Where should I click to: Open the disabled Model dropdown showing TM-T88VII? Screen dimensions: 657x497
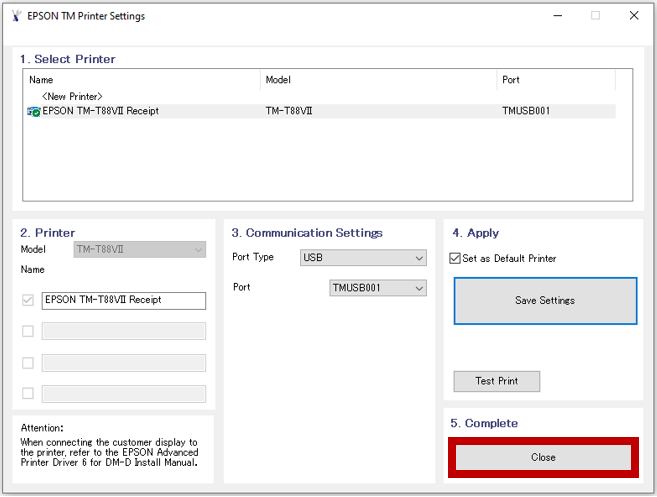coord(140,249)
